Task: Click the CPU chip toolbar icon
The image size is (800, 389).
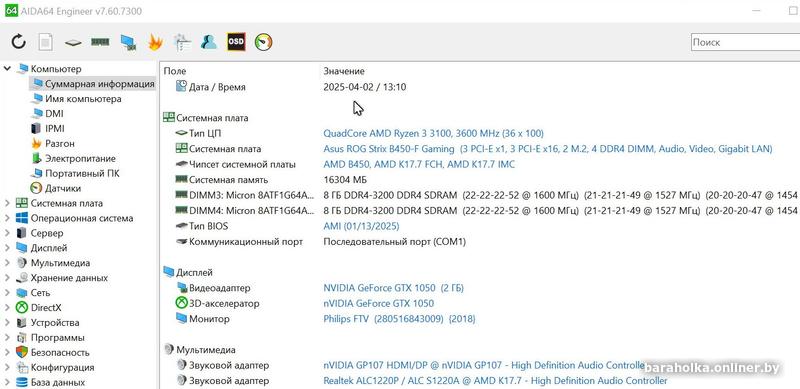Action: pyautogui.click(x=73, y=43)
